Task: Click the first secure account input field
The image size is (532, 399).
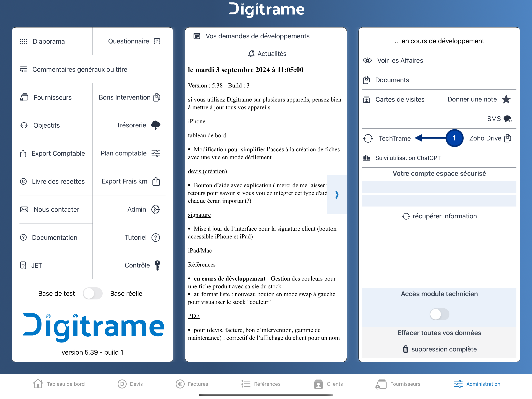Action: pos(439,187)
